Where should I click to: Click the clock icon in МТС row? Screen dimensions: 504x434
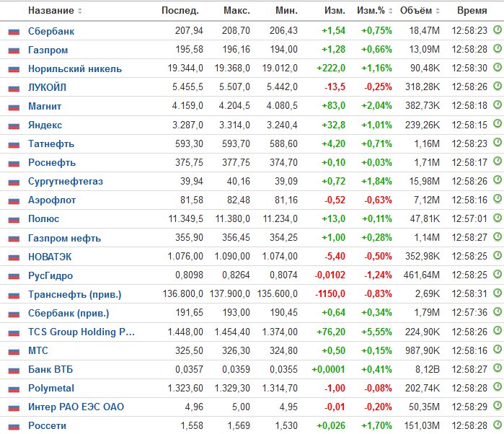tap(498, 349)
